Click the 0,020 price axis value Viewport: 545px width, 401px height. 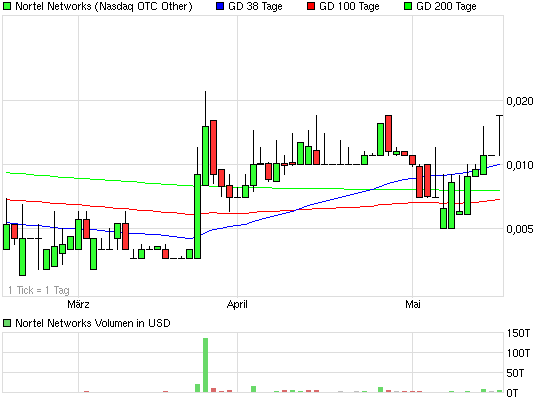[520, 101]
